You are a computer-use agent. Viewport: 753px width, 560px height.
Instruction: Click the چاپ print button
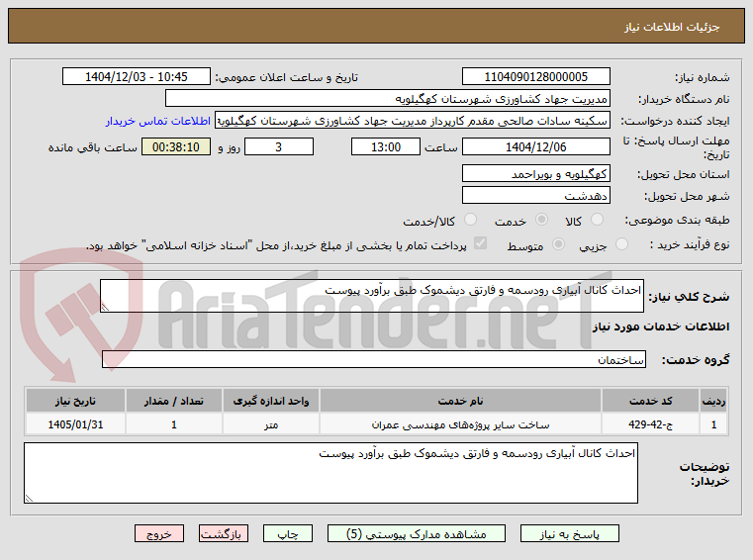tap(288, 533)
